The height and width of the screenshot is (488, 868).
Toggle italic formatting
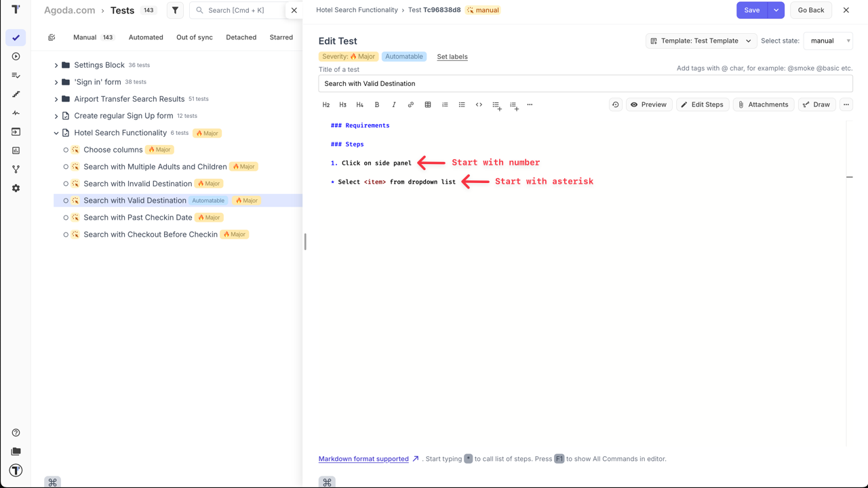(394, 104)
